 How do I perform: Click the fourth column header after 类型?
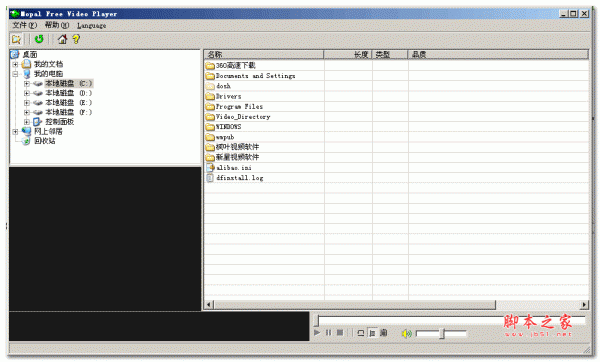(x=498, y=54)
